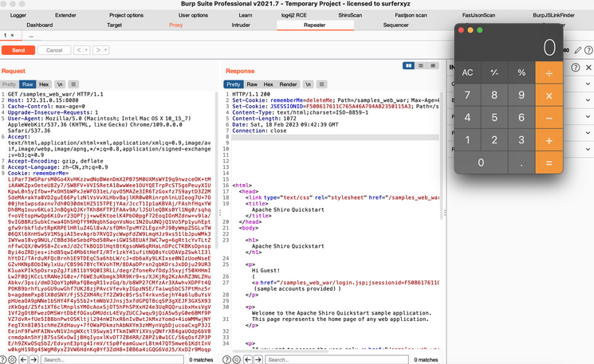The height and width of the screenshot is (364, 594).
Task: Switch the Request view to Pretty
Action: tap(9, 84)
